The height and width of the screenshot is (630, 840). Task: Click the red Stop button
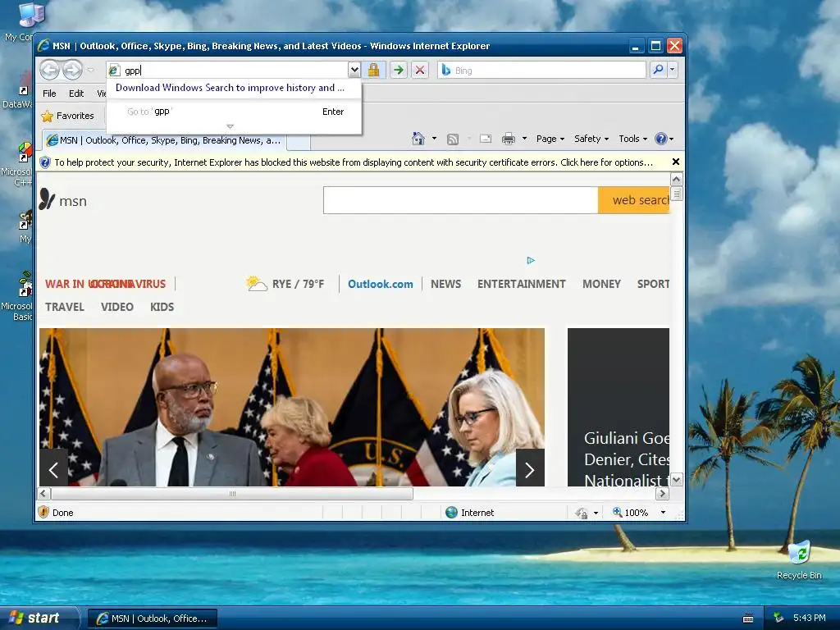coord(420,71)
